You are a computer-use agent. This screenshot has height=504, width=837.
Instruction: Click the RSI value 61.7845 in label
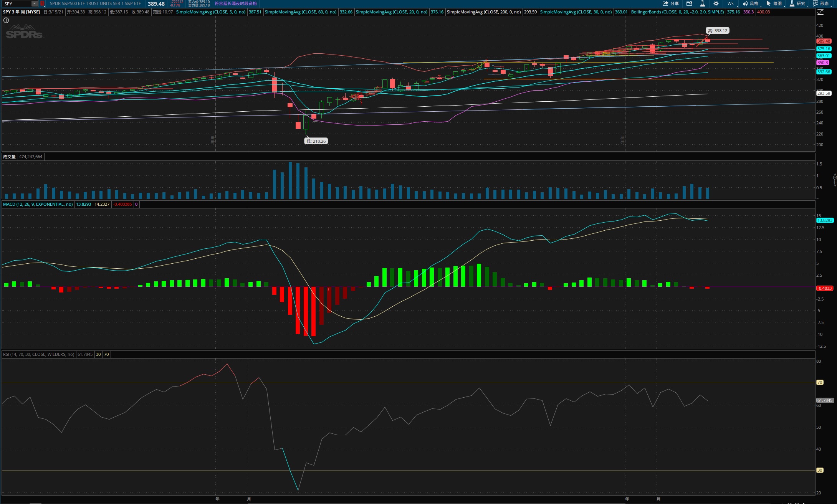click(x=85, y=354)
